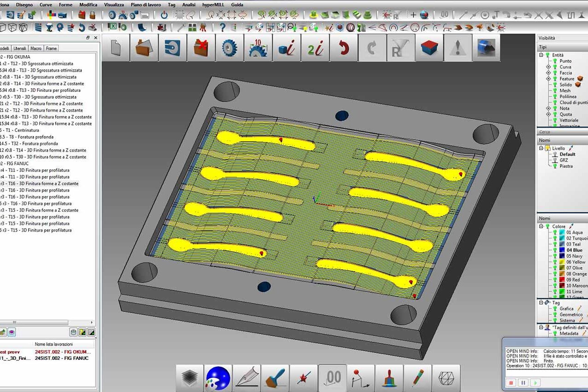Switch to the Utensili tab
Viewport: 588px width, 392px height.
[20, 48]
